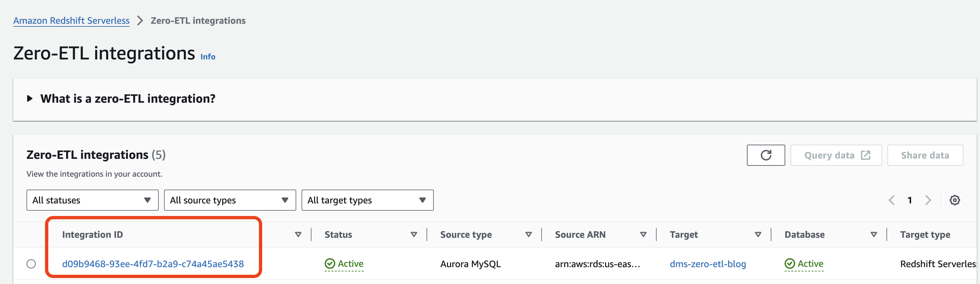Click the Database Active status label

tap(810, 264)
